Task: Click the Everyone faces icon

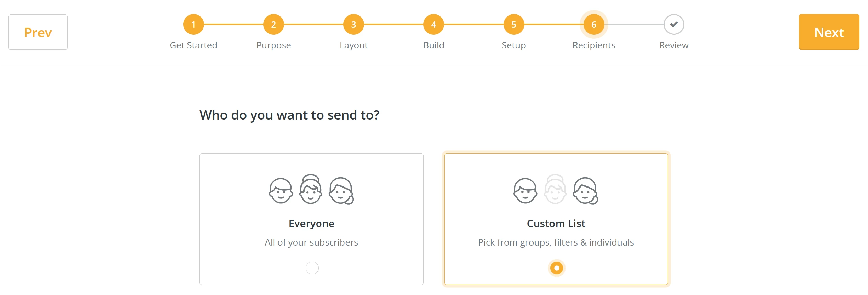Action: (x=311, y=190)
